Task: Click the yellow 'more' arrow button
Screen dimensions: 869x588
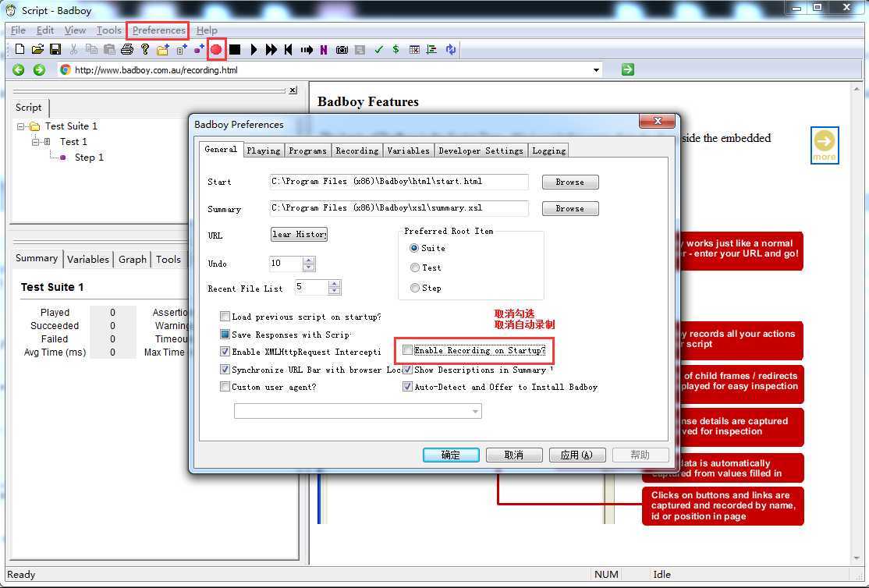Action: [824, 145]
